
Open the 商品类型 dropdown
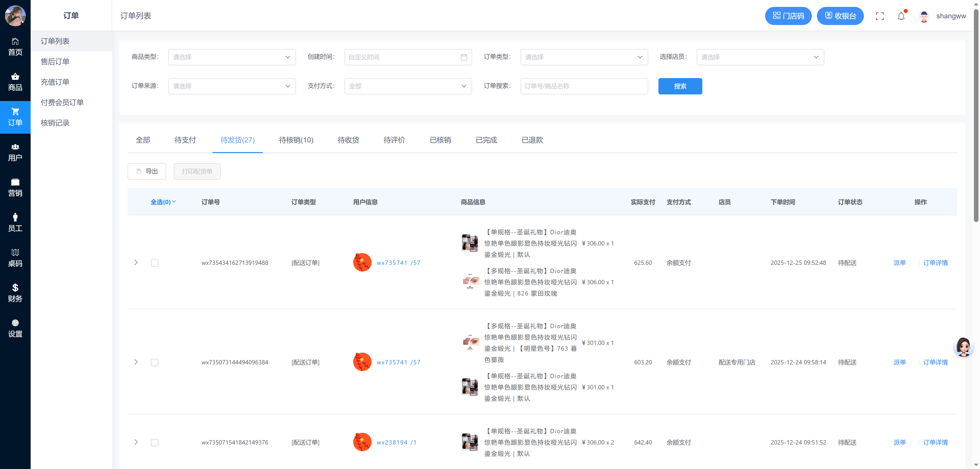(x=232, y=57)
